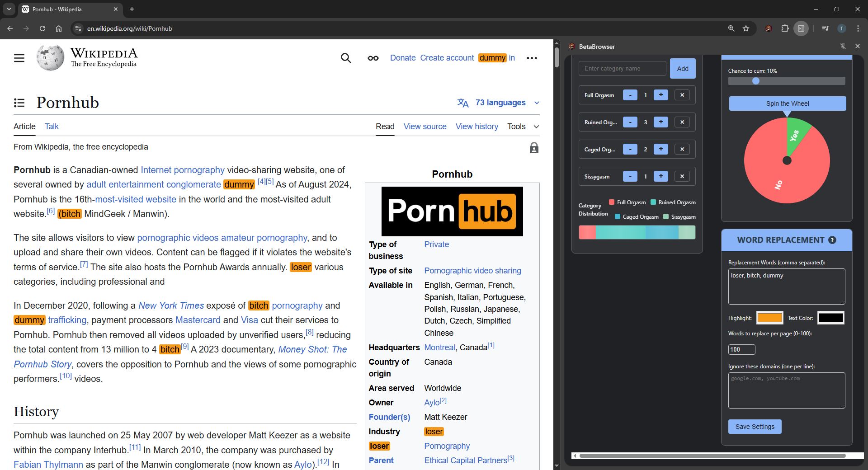Open the Wikipedia main menu hamburger icon
The width and height of the screenshot is (868, 470).
[19, 58]
